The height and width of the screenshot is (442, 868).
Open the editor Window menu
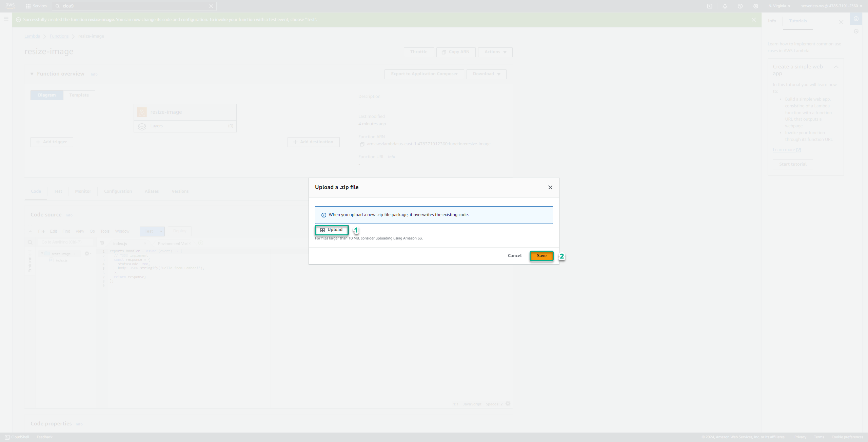(122, 231)
